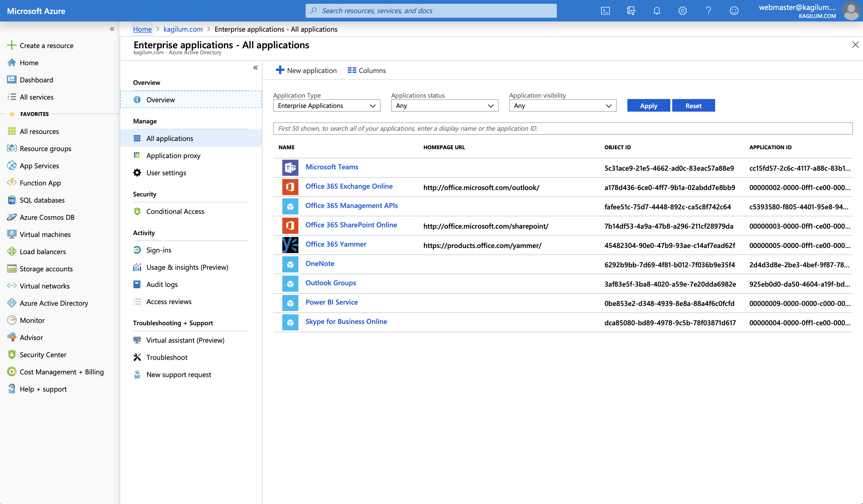Click Power BI Service app icon
Image resolution: width=863 pixels, height=504 pixels.
pos(290,303)
